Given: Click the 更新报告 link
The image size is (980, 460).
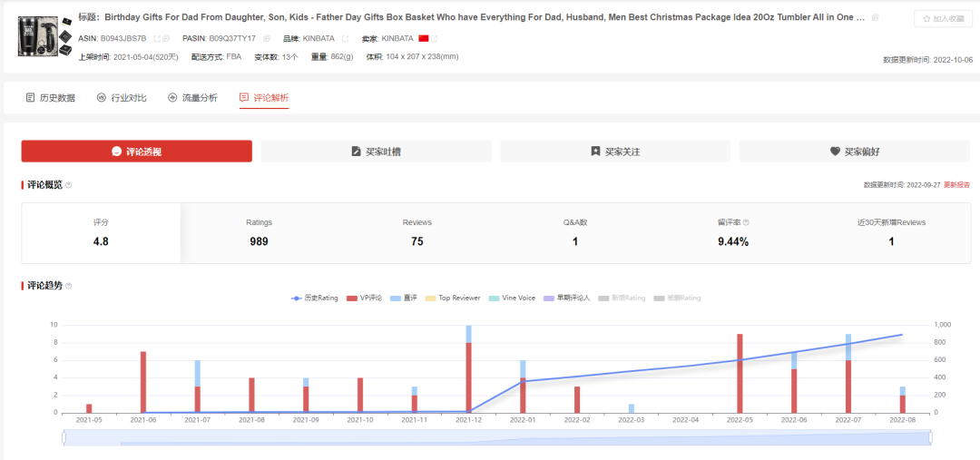Looking at the screenshot, I should 957,185.
